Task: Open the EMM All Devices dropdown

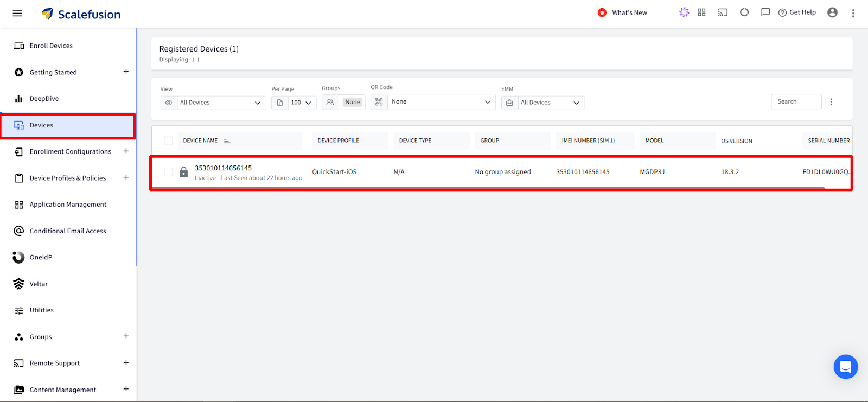Action: pos(551,103)
